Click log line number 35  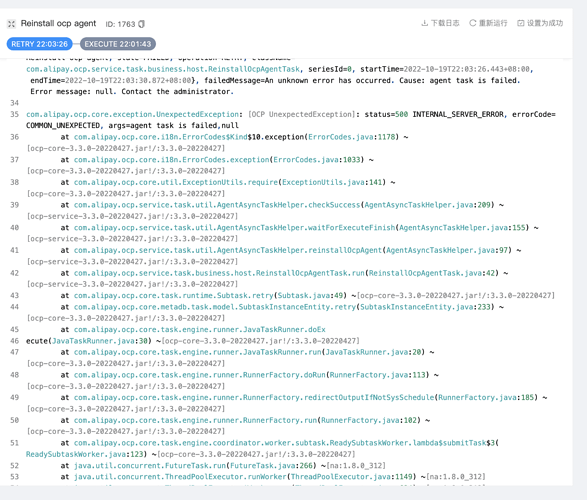click(15, 114)
